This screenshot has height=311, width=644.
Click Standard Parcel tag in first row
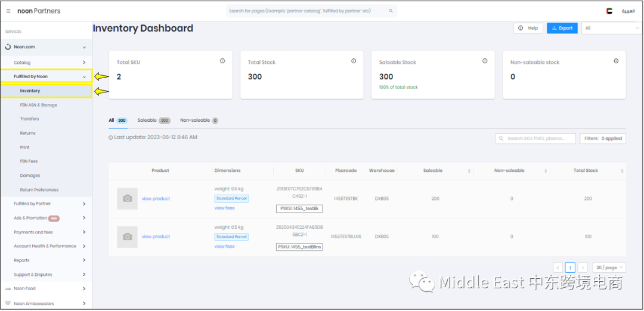[x=231, y=199]
